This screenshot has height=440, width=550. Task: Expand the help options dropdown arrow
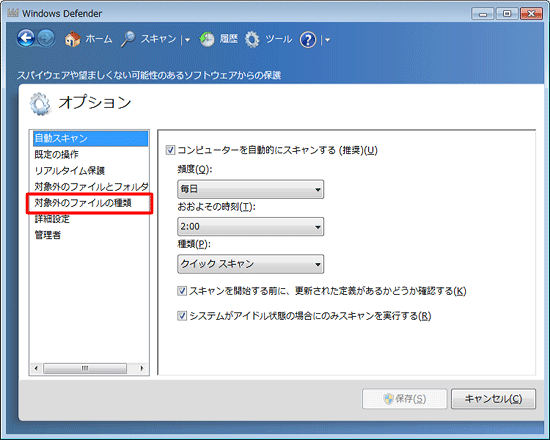click(327, 40)
